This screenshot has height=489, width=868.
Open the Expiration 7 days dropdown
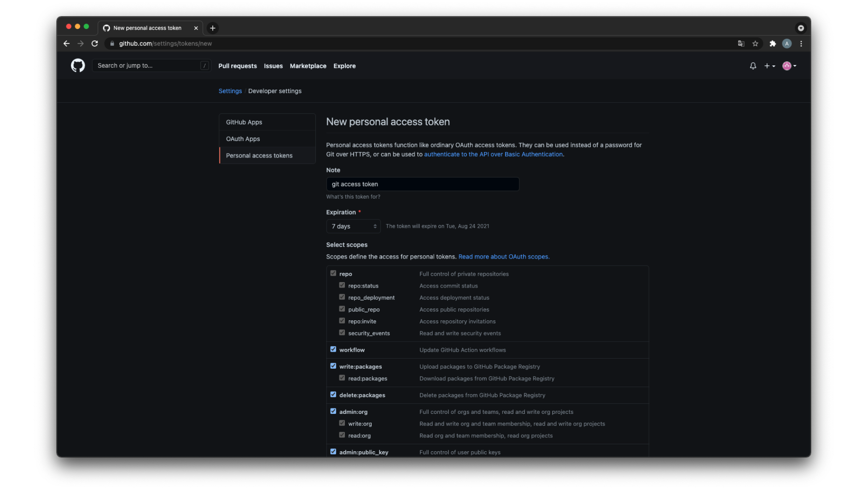(354, 226)
